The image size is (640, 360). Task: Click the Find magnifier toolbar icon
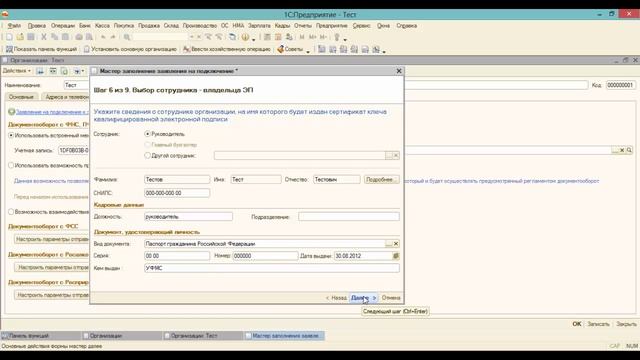(127, 37)
